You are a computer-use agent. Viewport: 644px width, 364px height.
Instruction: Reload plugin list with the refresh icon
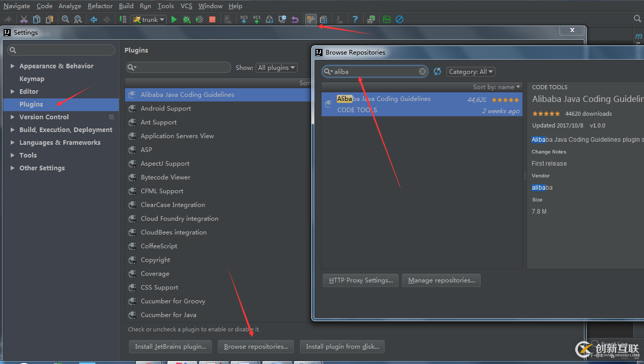point(437,71)
